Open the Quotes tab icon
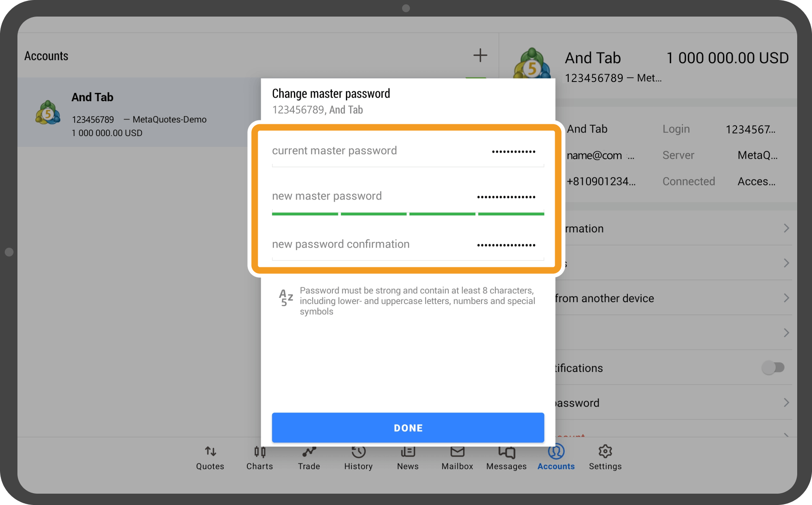Screen dimensions: 812x505 point(210,452)
